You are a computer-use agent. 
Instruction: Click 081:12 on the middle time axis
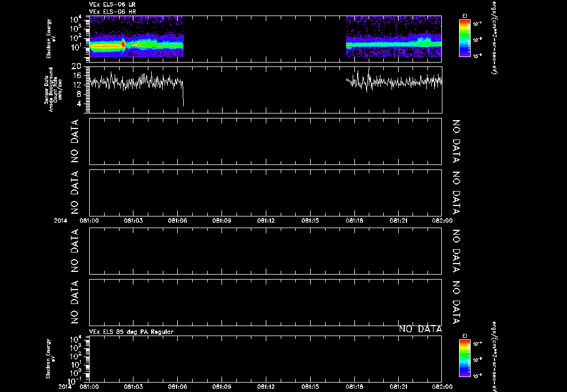point(266,220)
